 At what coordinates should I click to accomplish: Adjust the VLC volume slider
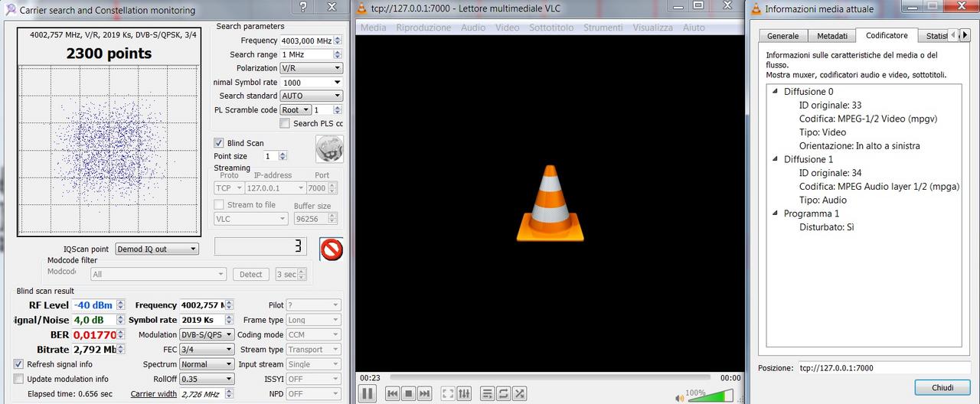pos(710,396)
